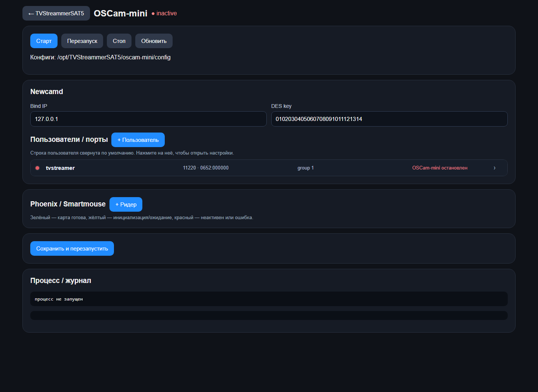The height and width of the screenshot is (392, 538).
Task: Click the inactive status indicator
Action: point(164,13)
